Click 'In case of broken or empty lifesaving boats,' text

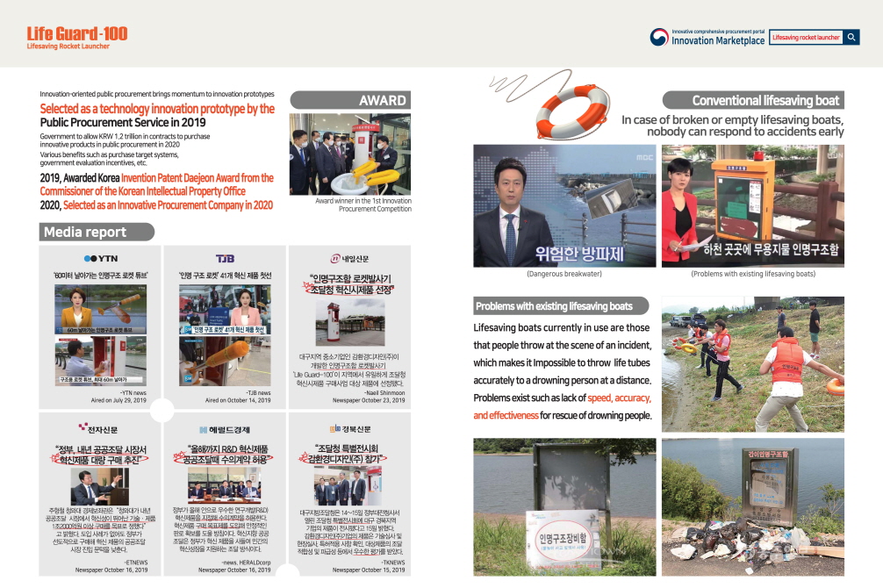733,120
